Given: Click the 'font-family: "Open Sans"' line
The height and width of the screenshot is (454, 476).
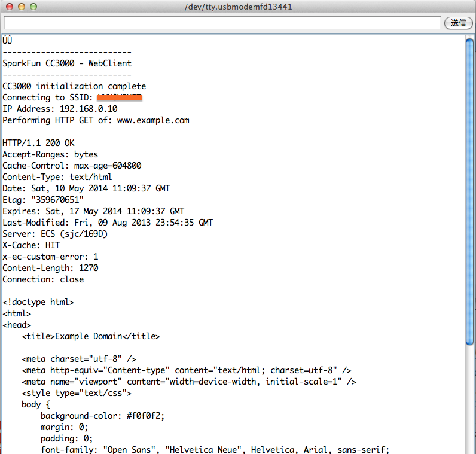Looking at the screenshot, I should (215, 449).
